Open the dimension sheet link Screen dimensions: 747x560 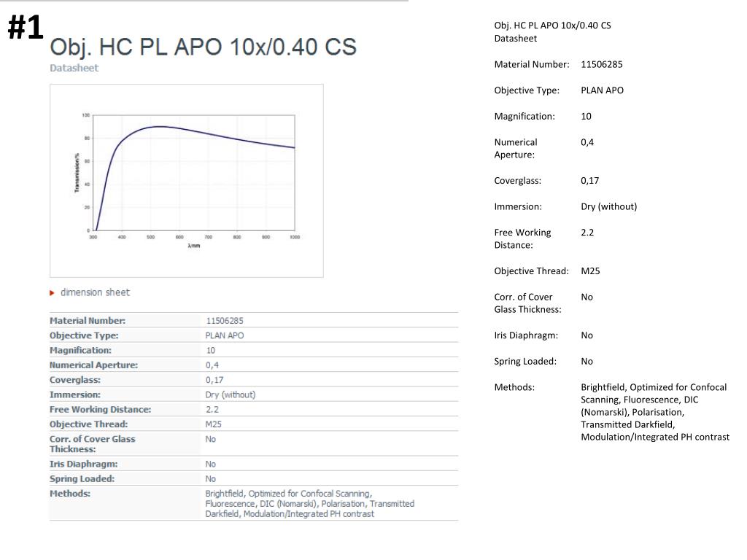tap(95, 292)
